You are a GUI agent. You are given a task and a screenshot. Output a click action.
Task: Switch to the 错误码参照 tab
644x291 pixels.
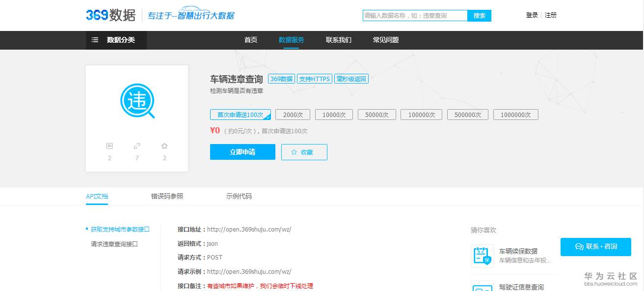pos(167,196)
